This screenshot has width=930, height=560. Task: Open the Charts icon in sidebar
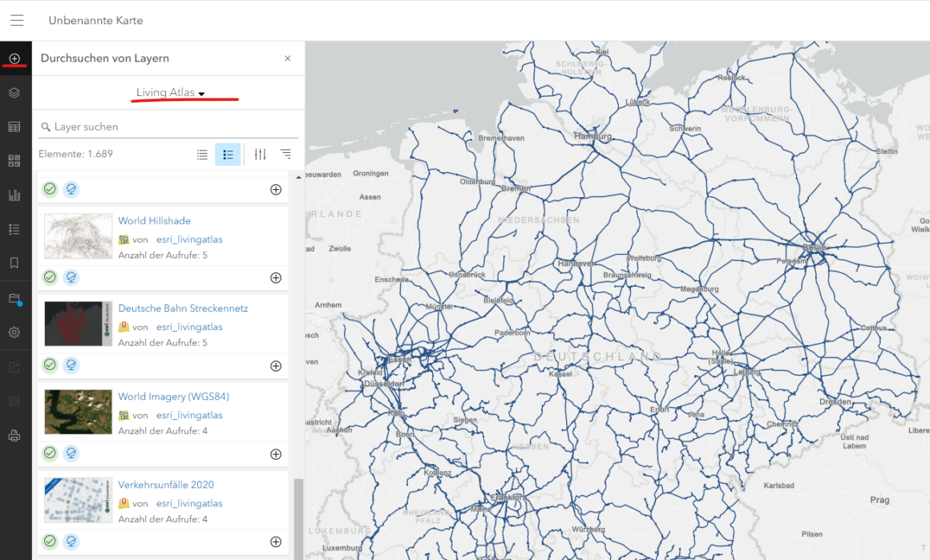point(14,195)
